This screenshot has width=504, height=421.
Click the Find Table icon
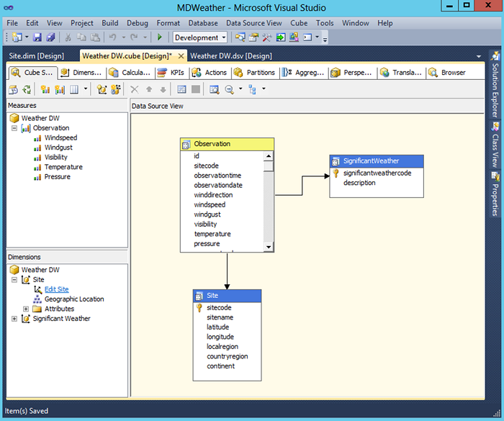214,89
